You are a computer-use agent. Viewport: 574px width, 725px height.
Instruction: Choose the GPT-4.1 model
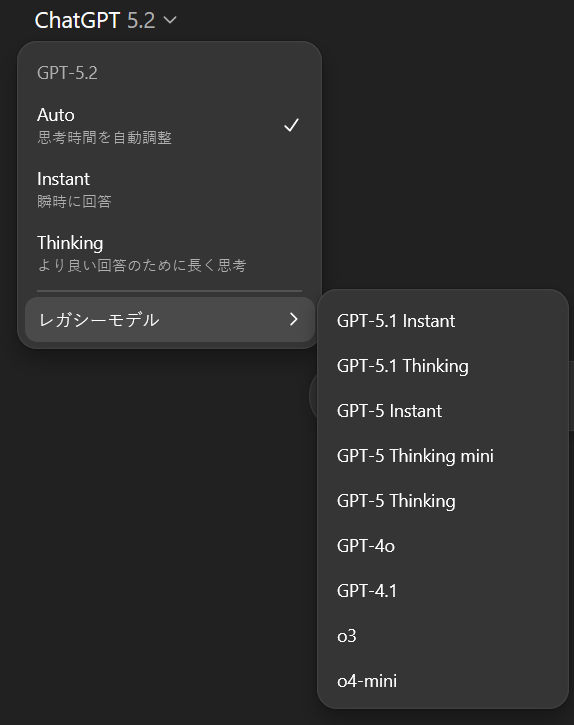[443, 591]
